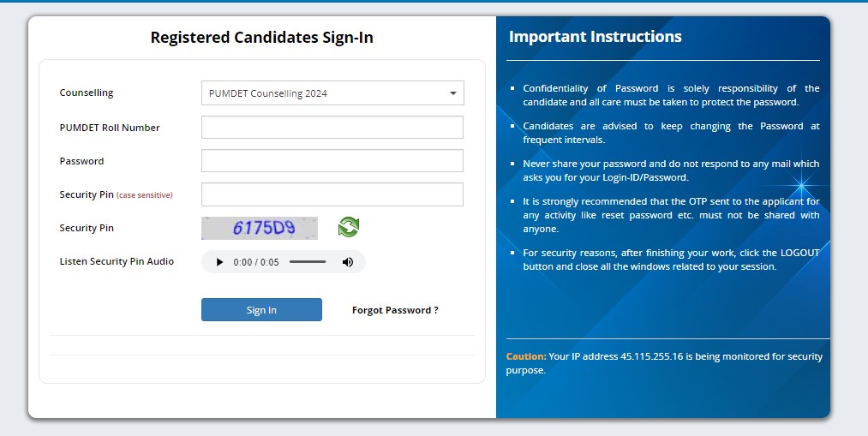The height and width of the screenshot is (436, 868).
Task: Click the Counselling field label
Action: coord(87,93)
